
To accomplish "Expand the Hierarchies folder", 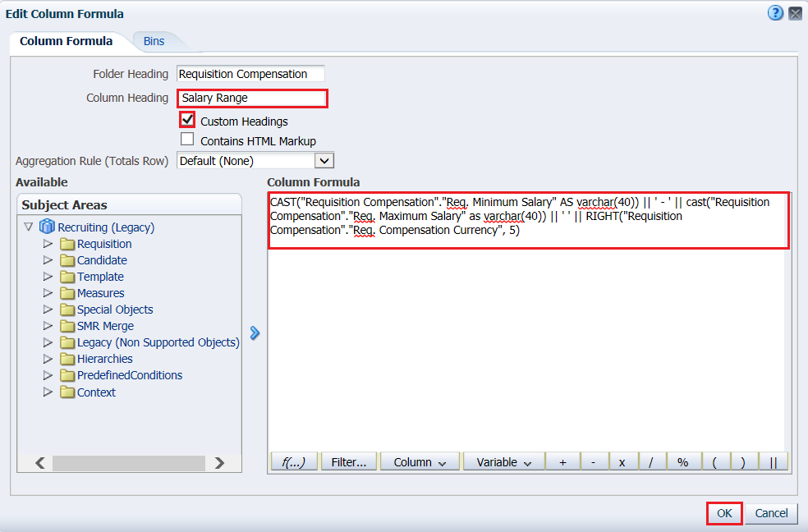I will [48, 359].
